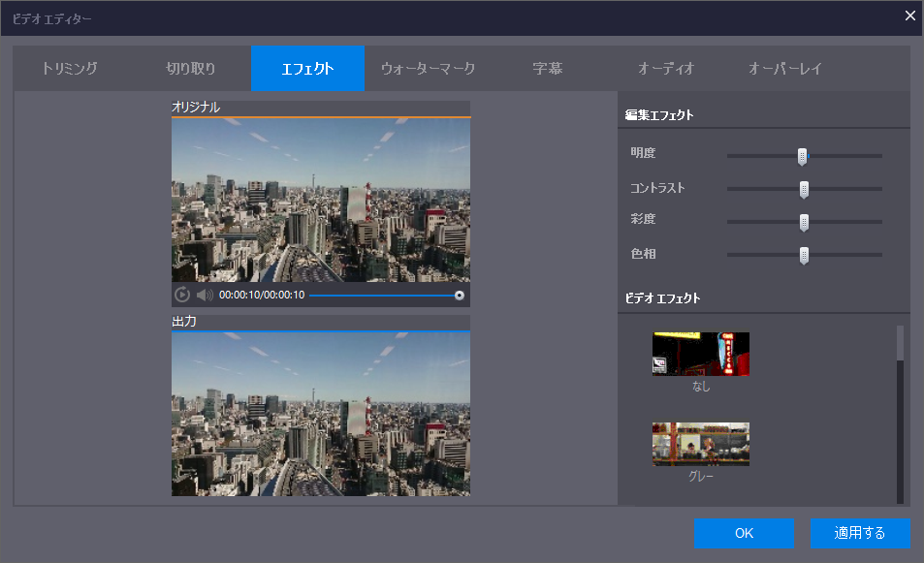Click the 彩度 saturation slider handle

tap(804, 222)
